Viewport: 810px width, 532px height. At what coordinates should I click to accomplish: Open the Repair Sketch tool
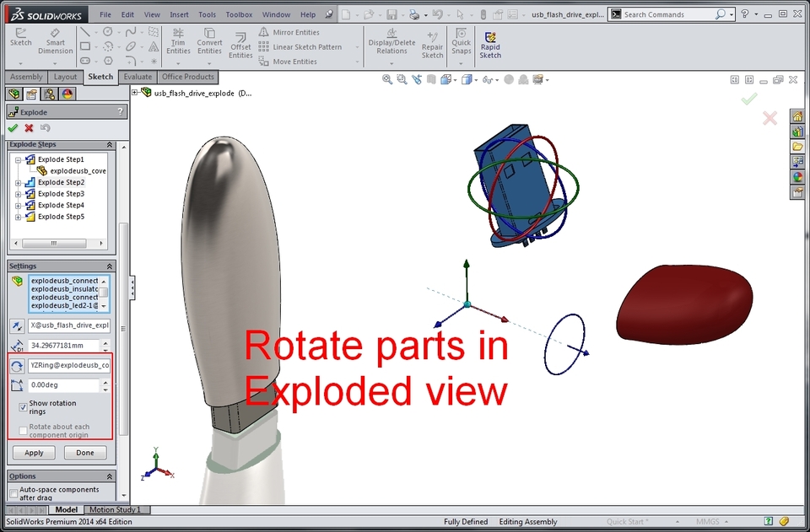click(432, 42)
